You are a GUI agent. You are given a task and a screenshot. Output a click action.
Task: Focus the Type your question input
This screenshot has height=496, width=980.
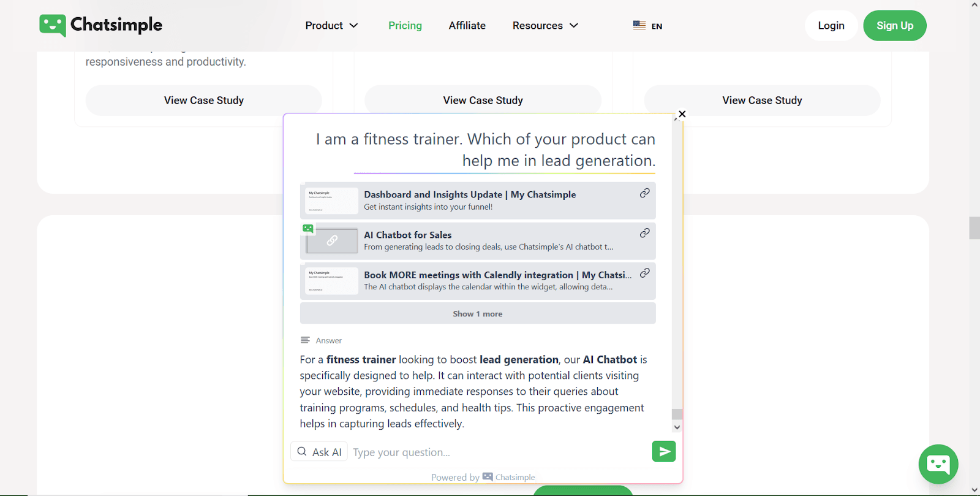496,452
